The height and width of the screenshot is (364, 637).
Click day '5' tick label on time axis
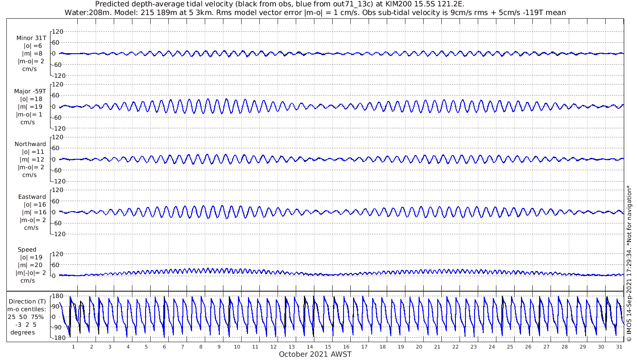tap(146, 347)
